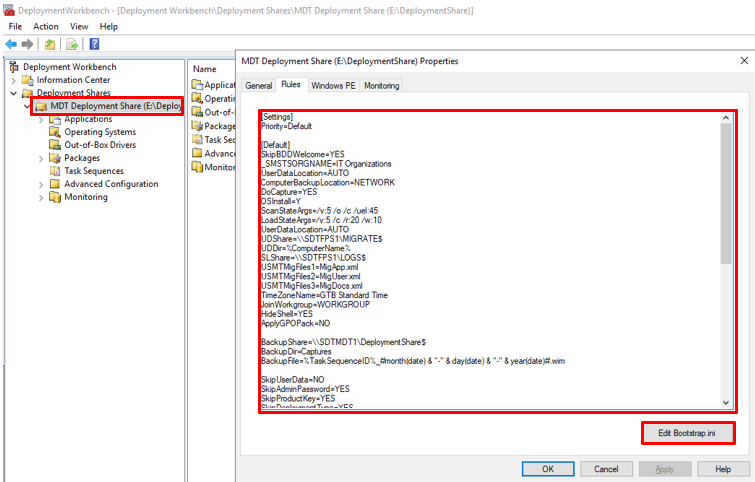Click the Forward arrow toolbar icon
This screenshot has height=482, width=755.
point(27,44)
